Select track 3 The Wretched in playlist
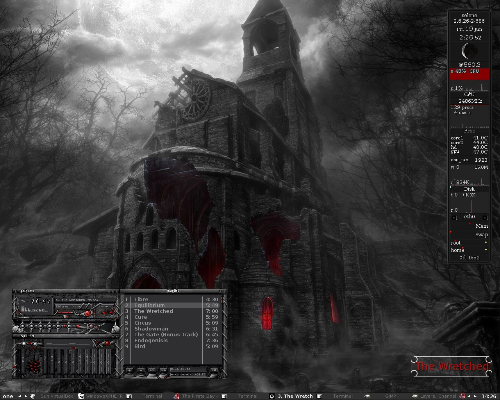 [173, 311]
